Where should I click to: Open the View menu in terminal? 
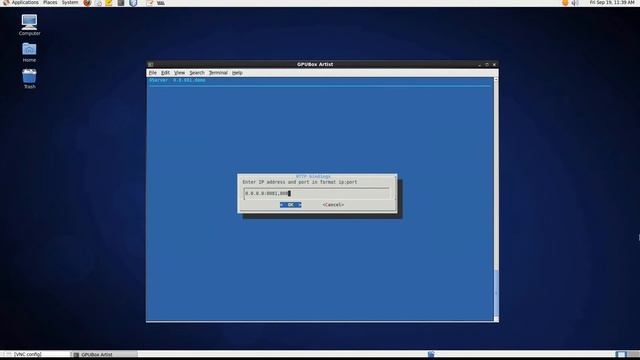(180, 73)
